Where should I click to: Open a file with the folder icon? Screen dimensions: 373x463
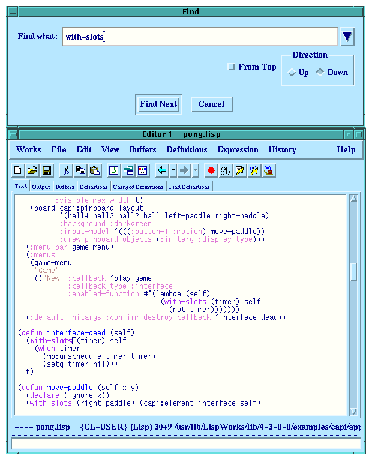pos(32,170)
